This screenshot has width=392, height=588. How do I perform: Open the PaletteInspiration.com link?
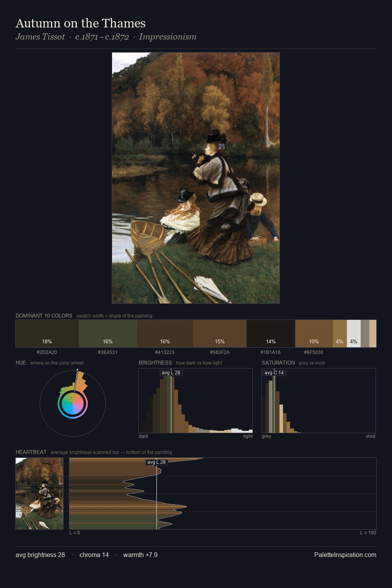[345, 555]
